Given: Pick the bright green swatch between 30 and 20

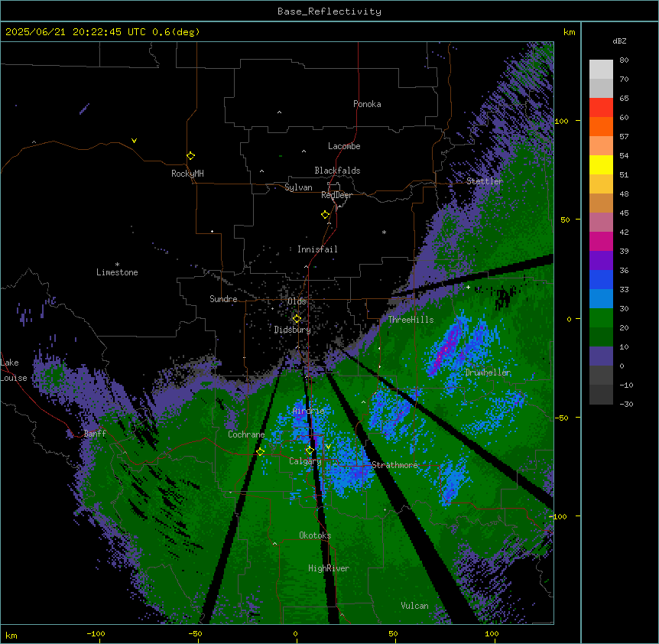Looking at the screenshot, I should (601, 318).
